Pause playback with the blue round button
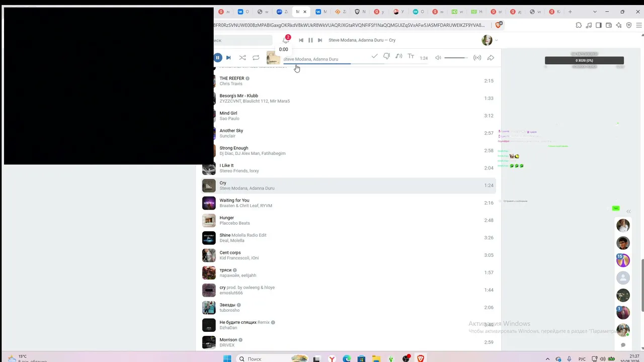This screenshot has width=644, height=362. (x=217, y=58)
